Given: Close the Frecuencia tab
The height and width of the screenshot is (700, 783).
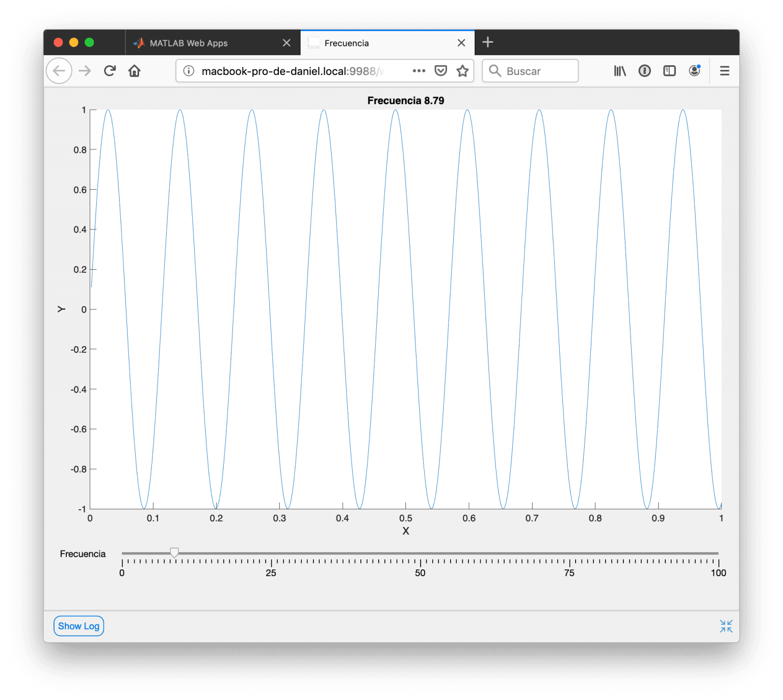Looking at the screenshot, I should click(x=461, y=43).
